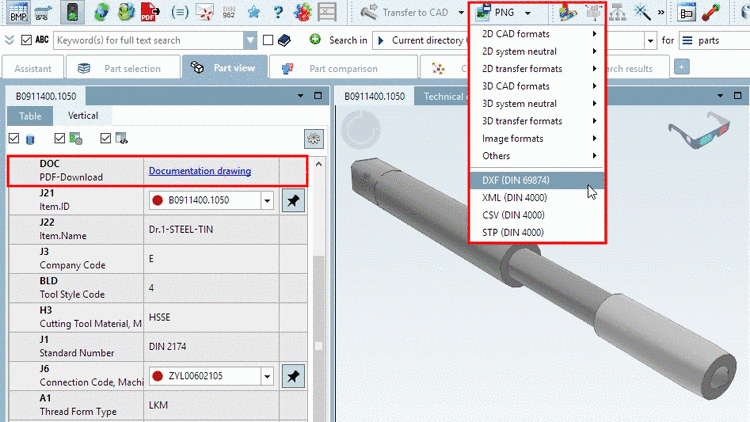The width and height of the screenshot is (750, 422).
Task: Click the window layout icon
Action: coord(686,13)
